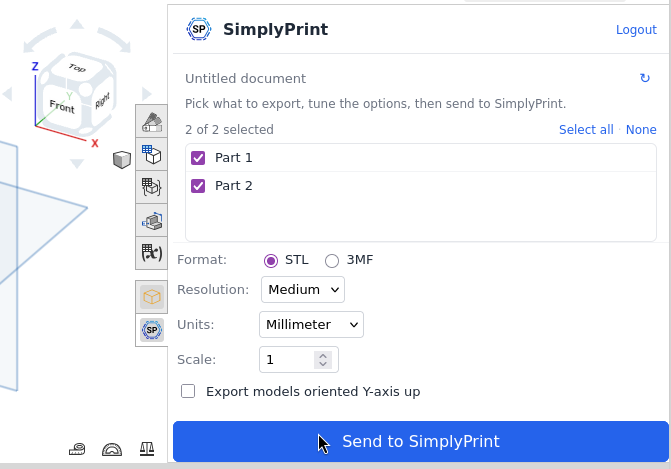671x469 pixels.
Task: Click the SimplyPrint logo in header
Action: (x=199, y=29)
